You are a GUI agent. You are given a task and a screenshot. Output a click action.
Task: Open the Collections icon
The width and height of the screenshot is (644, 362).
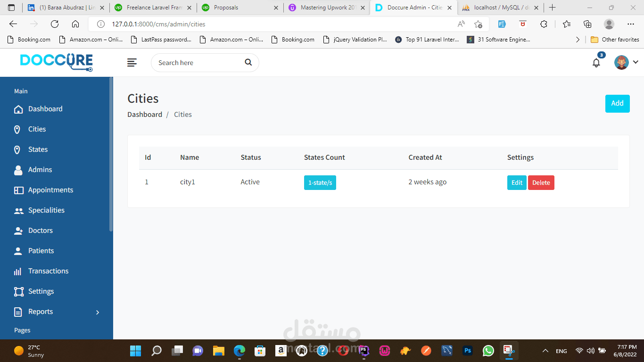tap(587, 24)
